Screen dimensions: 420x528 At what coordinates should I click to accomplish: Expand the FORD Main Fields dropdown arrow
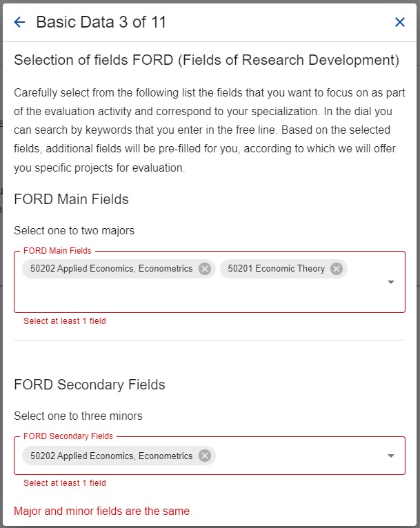[x=391, y=282]
